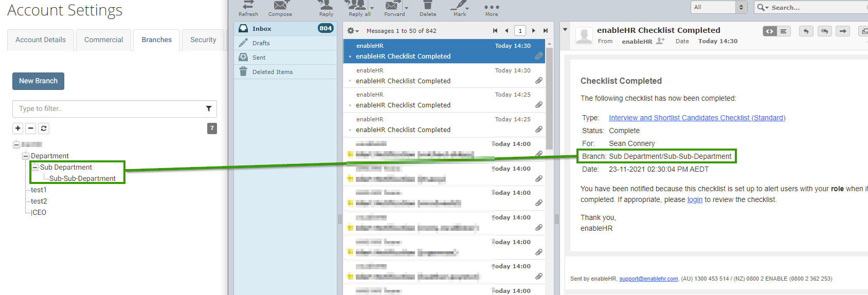Open the Inbox folder
Image resolution: width=868 pixels, height=295 pixels.
point(285,29)
